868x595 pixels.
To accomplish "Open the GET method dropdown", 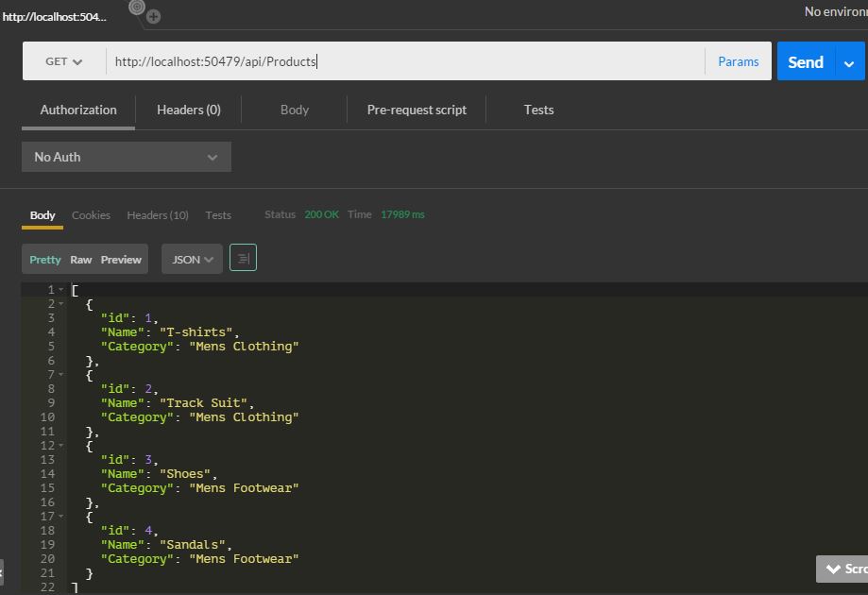I will 63,61.
